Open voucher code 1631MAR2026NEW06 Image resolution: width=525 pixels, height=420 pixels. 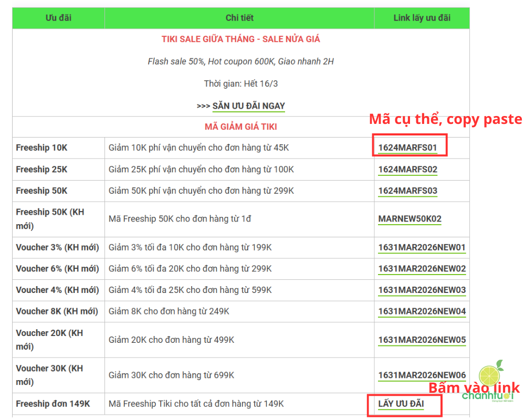point(422,375)
